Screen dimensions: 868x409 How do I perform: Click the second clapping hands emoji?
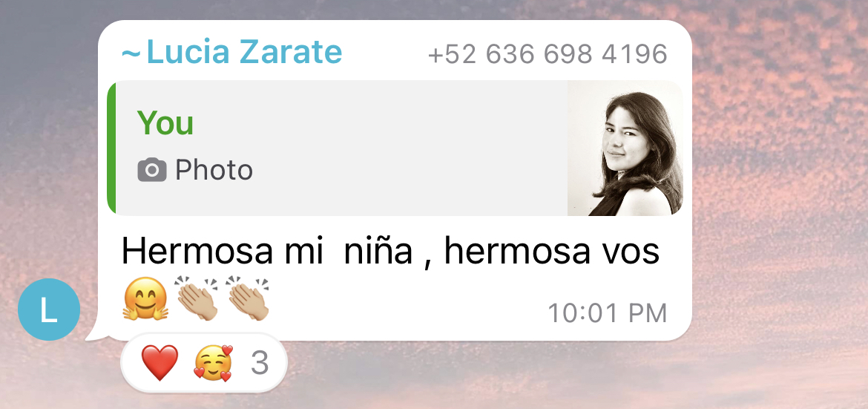point(248,298)
